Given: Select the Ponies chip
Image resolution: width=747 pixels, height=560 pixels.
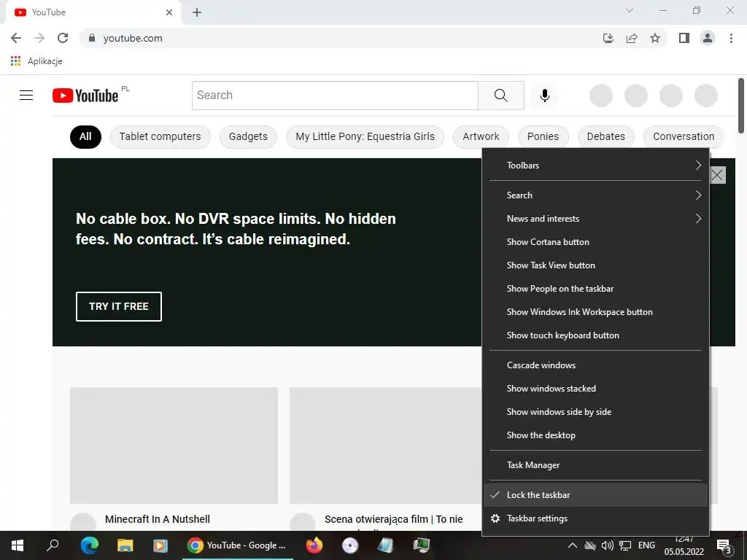Looking at the screenshot, I should (x=543, y=136).
